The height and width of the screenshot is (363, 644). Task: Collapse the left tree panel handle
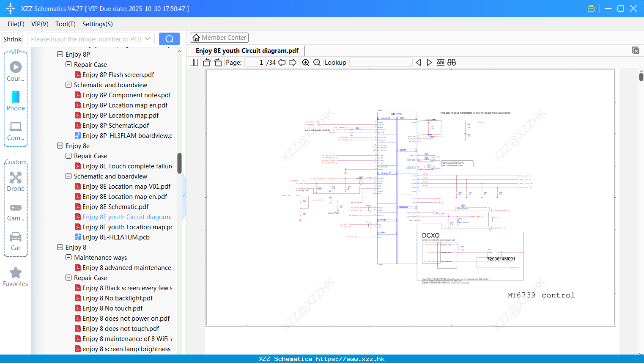click(184, 196)
